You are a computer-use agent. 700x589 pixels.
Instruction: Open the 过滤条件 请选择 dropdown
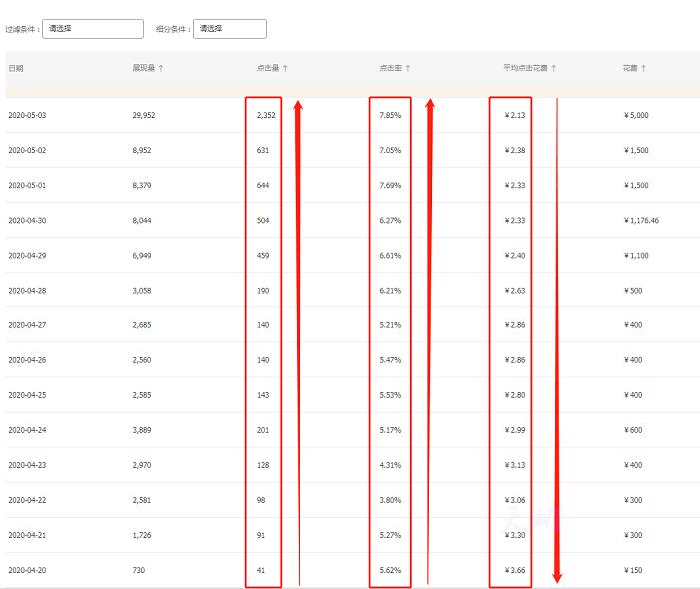93,29
